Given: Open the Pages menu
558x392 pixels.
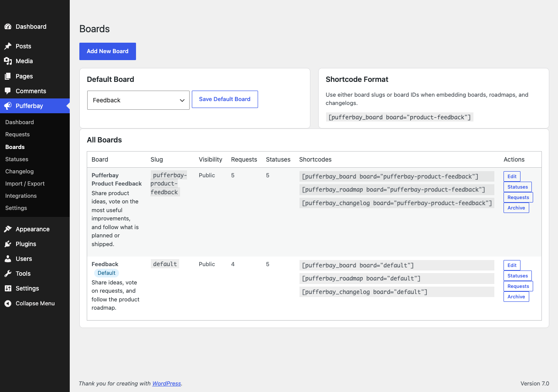Looking at the screenshot, I should pyautogui.click(x=35, y=76).
